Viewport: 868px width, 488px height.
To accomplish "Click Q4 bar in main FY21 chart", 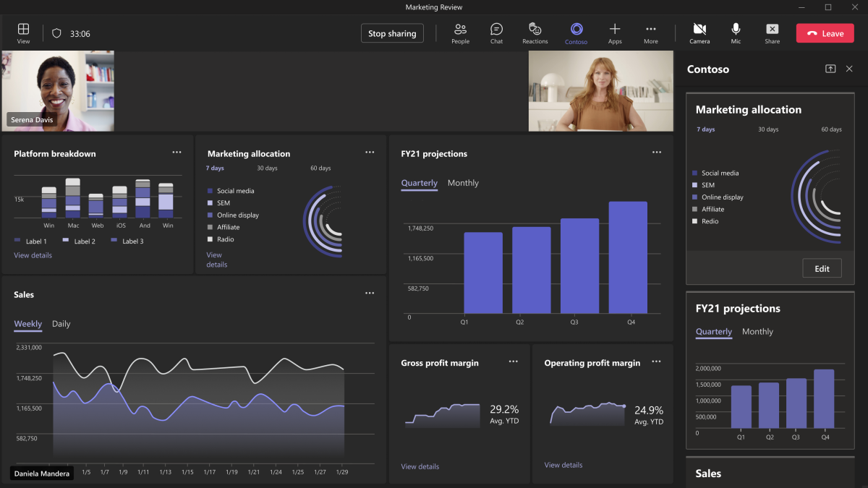I will 628,257.
